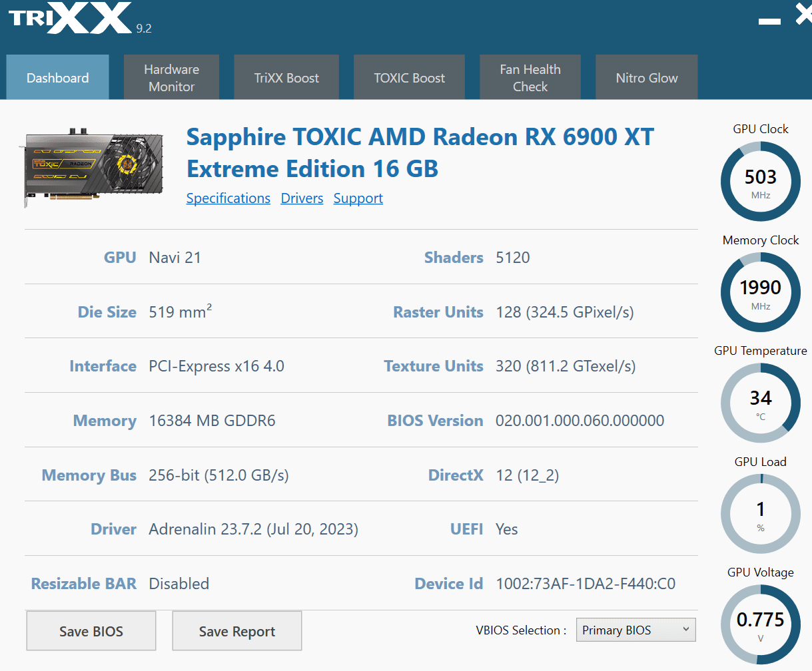This screenshot has width=812, height=671.
Task: Click the GPU Voltage 0.775 V gauge
Action: point(761,624)
